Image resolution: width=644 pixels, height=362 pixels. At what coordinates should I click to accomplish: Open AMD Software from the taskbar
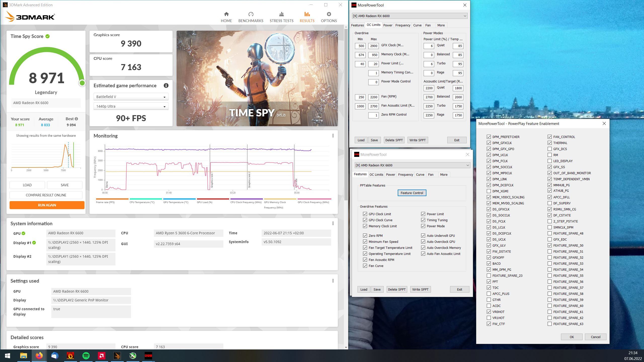pos(102,356)
